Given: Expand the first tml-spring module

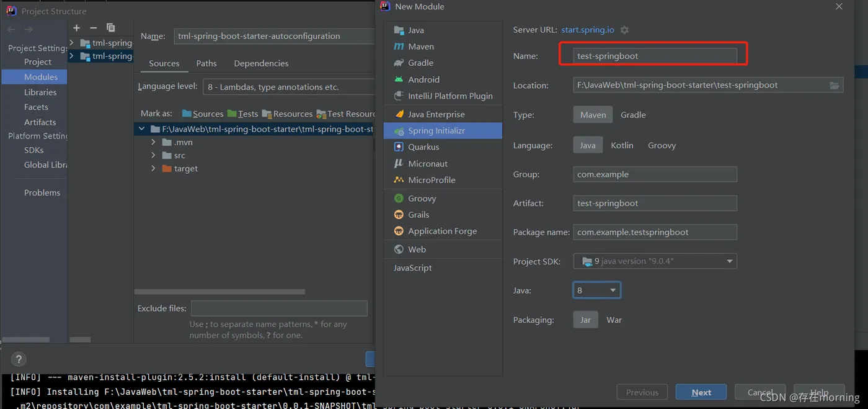Looking at the screenshot, I should [72, 43].
